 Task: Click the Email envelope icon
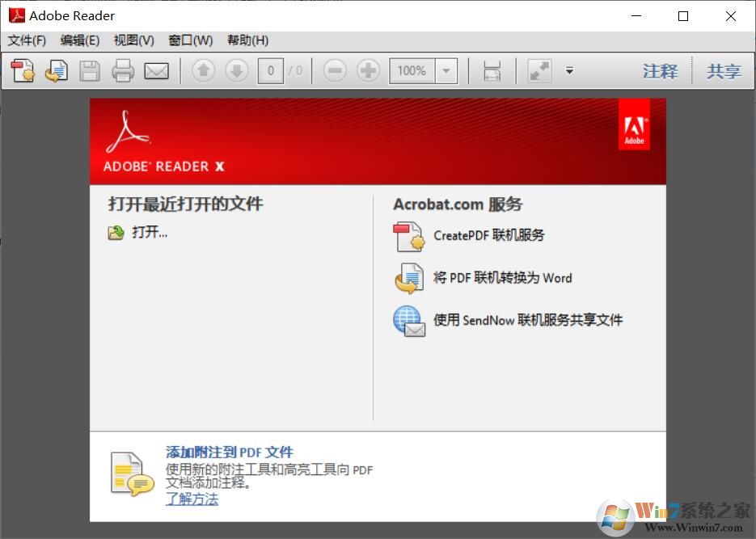tap(157, 71)
